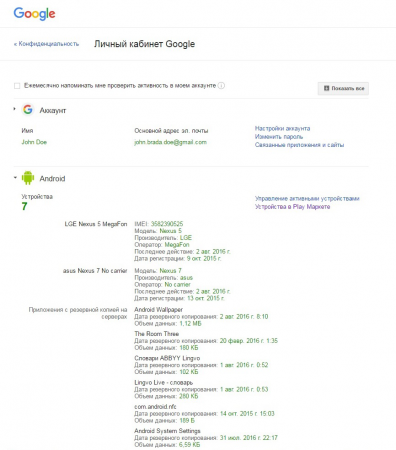Viewport: 396px width, 450px height.
Task: Open Устройства в Play Маркете link
Action: [293, 207]
